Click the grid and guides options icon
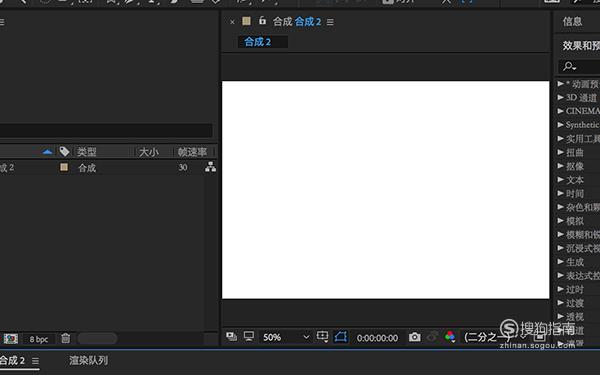 [322, 337]
